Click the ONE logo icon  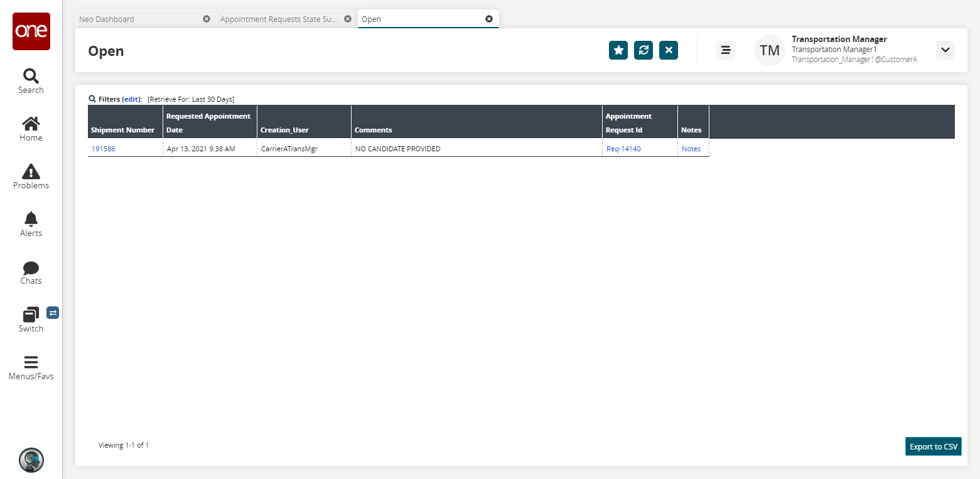click(31, 31)
